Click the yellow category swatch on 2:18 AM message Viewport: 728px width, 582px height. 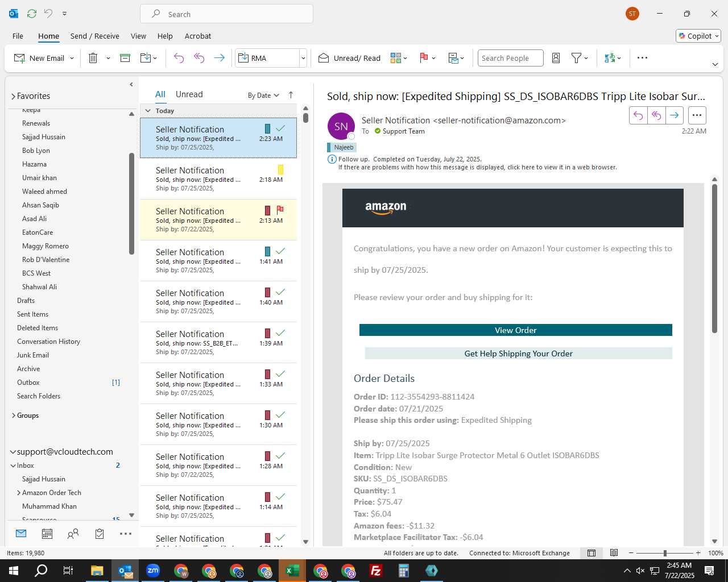(x=280, y=169)
